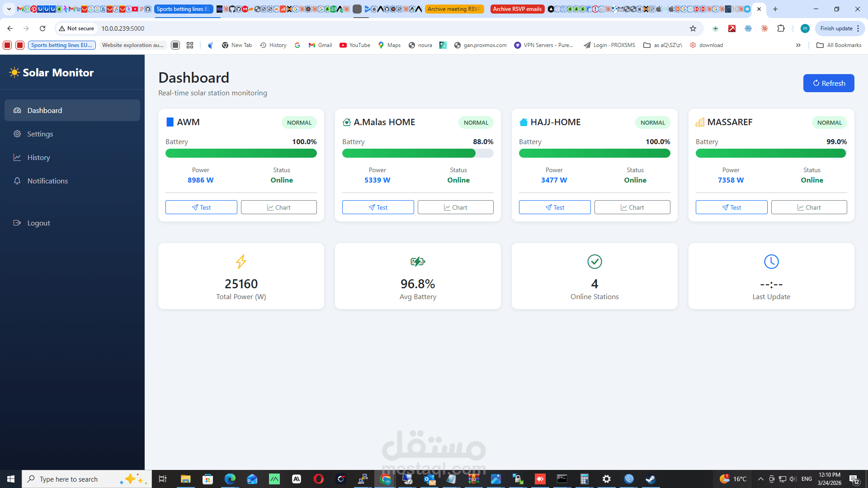The width and height of the screenshot is (868, 488).
Task: Click Test button on AWM card
Action: (201, 207)
